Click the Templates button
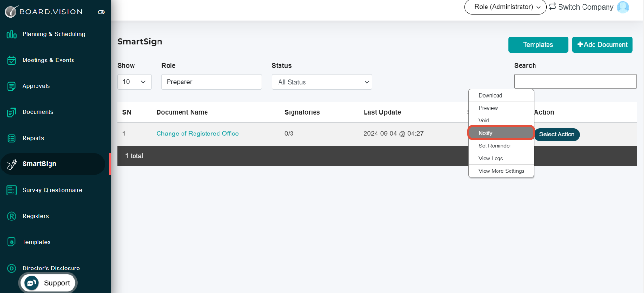The image size is (644, 293). (x=538, y=45)
